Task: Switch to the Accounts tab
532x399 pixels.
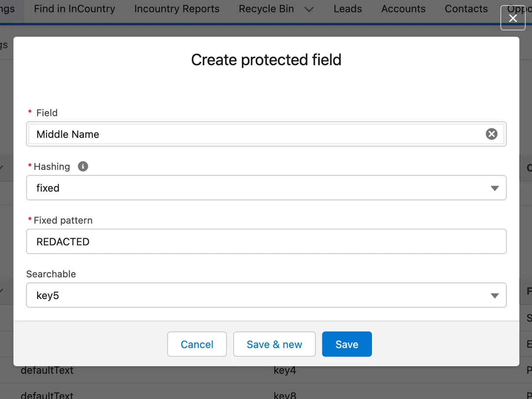Action: point(403,9)
